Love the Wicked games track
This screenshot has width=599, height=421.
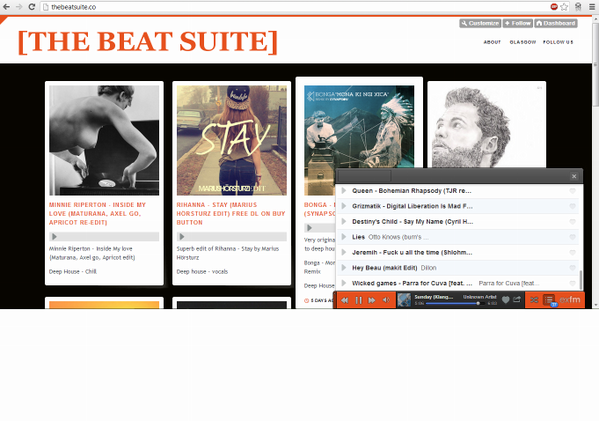pyautogui.click(x=572, y=283)
